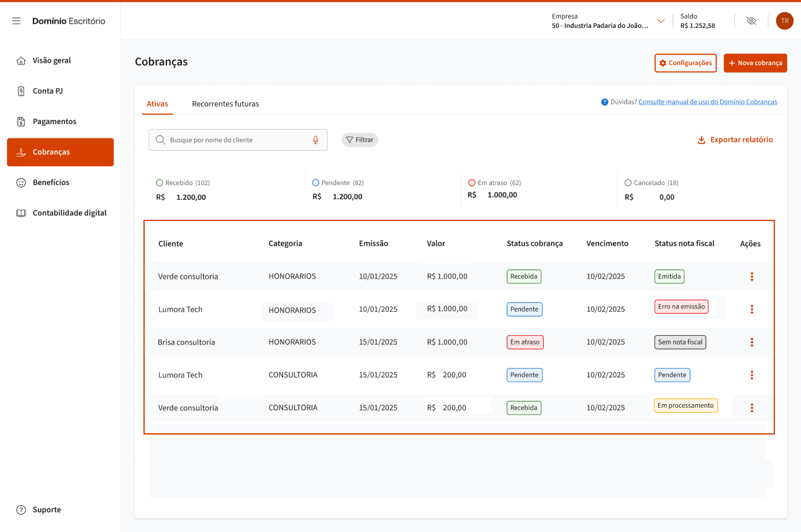
Task: Open the hamburger menu icon
Action: coord(17,21)
